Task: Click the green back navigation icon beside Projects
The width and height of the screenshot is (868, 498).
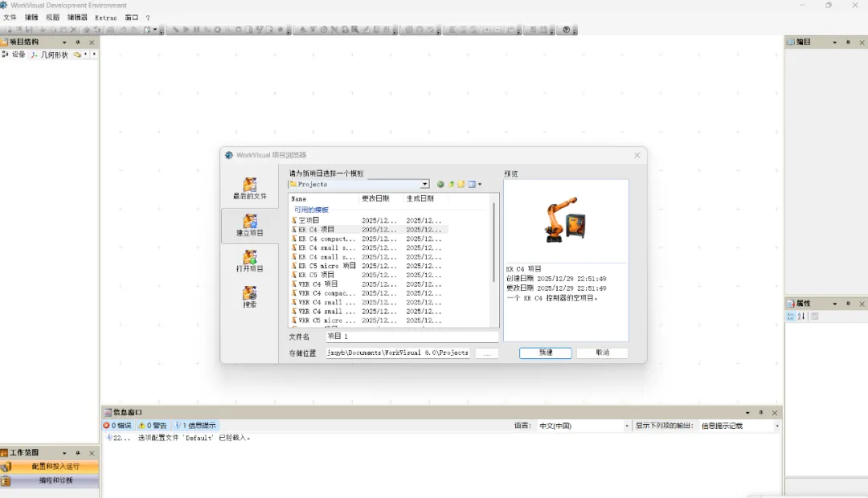Action: coord(440,184)
